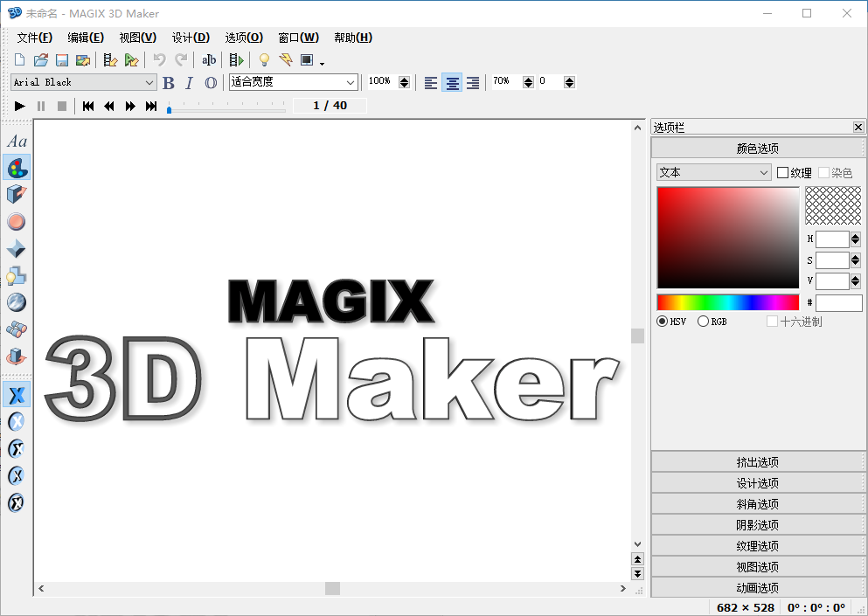Open the 设计(D) menu
The width and height of the screenshot is (868, 616).
pyautogui.click(x=191, y=38)
